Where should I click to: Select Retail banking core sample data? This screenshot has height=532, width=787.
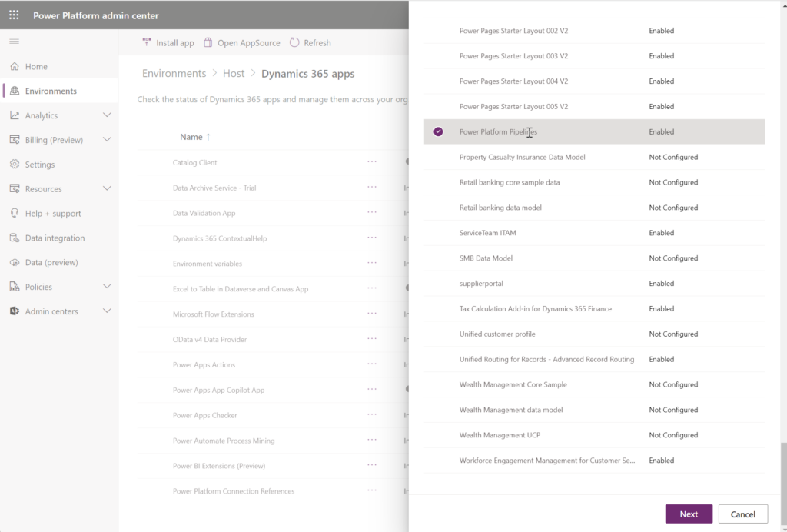click(x=594, y=182)
